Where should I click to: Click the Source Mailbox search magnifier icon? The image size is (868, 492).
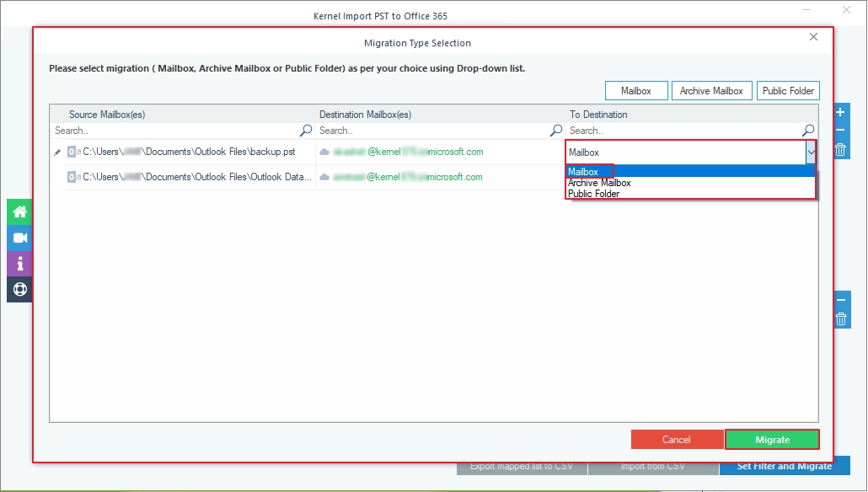coord(306,131)
